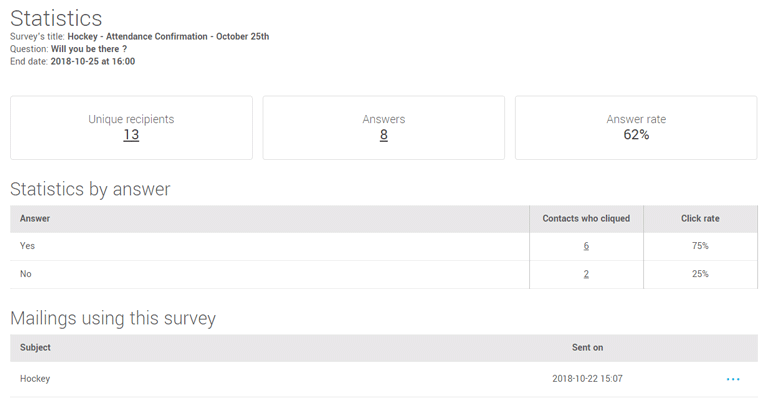Click the Mailings using this survey heading

[x=113, y=318]
